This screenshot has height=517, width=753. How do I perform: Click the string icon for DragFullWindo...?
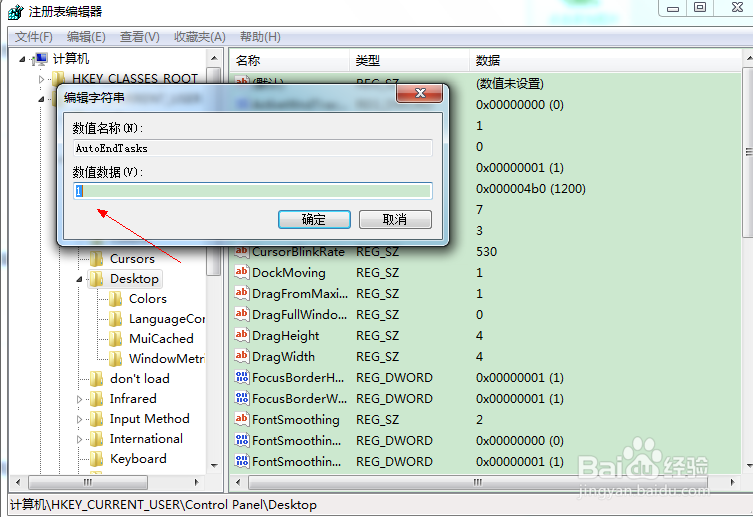coord(242,314)
